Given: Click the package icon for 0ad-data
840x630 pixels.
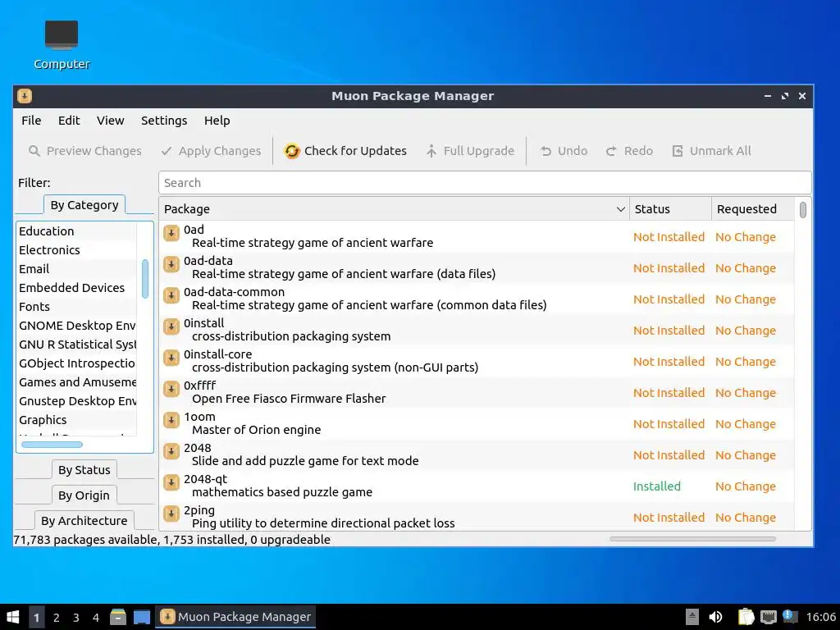Looking at the screenshot, I should pos(171,264).
